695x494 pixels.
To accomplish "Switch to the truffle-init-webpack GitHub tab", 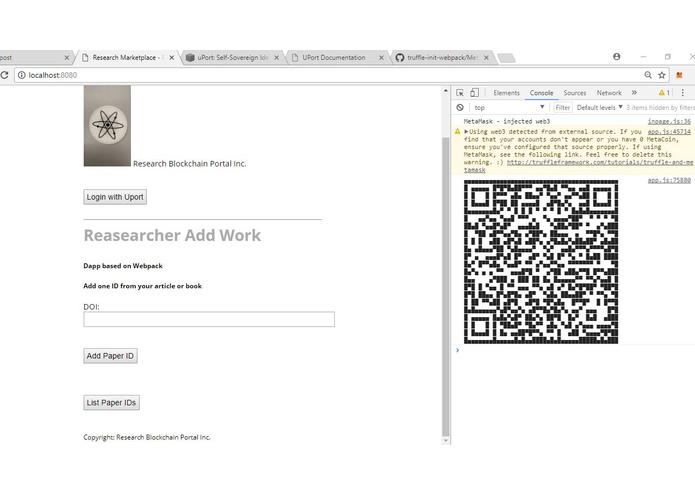I will (440, 58).
